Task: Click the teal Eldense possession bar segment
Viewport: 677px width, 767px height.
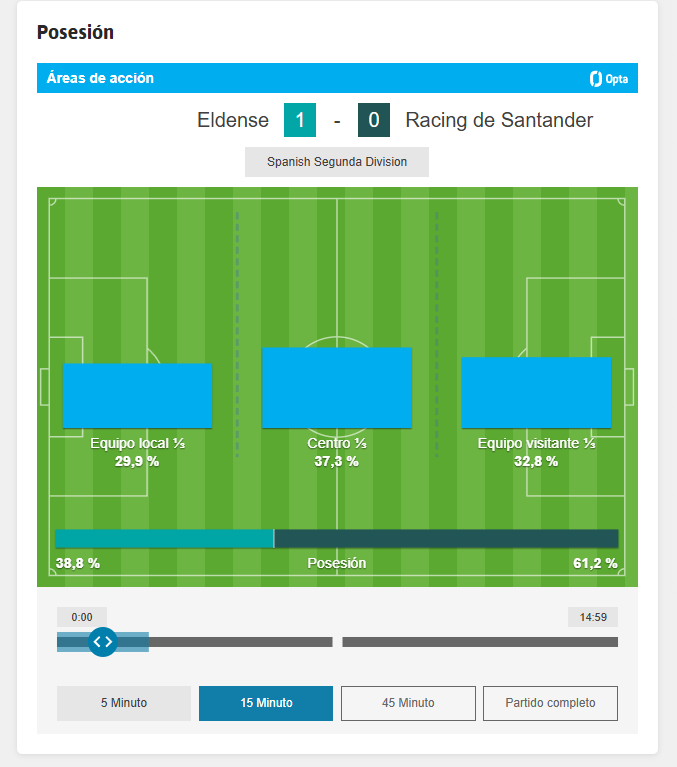Action: point(165,539)
